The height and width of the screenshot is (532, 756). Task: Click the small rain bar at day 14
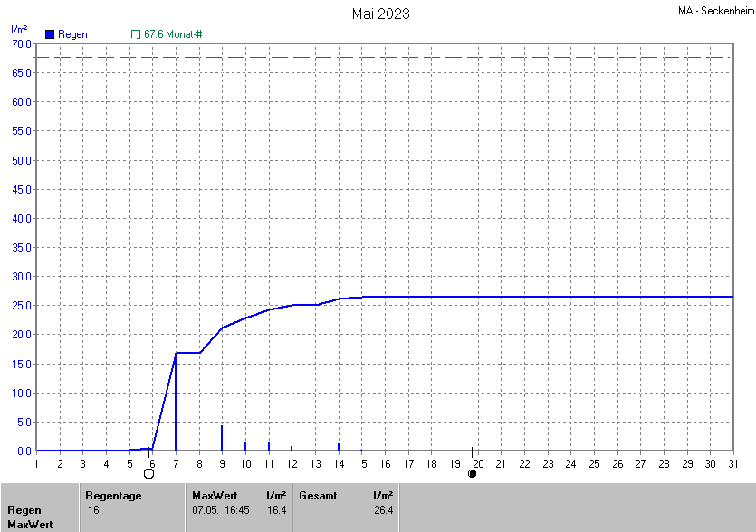(339, 446)
